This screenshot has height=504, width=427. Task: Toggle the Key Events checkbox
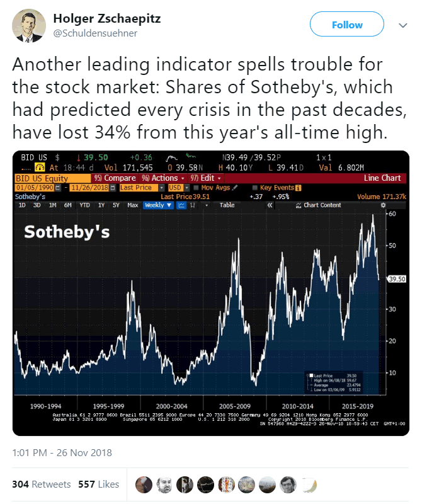pyautogui.click(x=254, y=187)
